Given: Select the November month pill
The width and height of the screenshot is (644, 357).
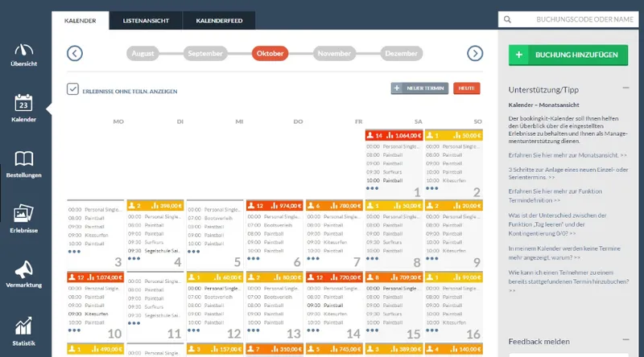Looking at the screenshot, I should tap(334, 53).
